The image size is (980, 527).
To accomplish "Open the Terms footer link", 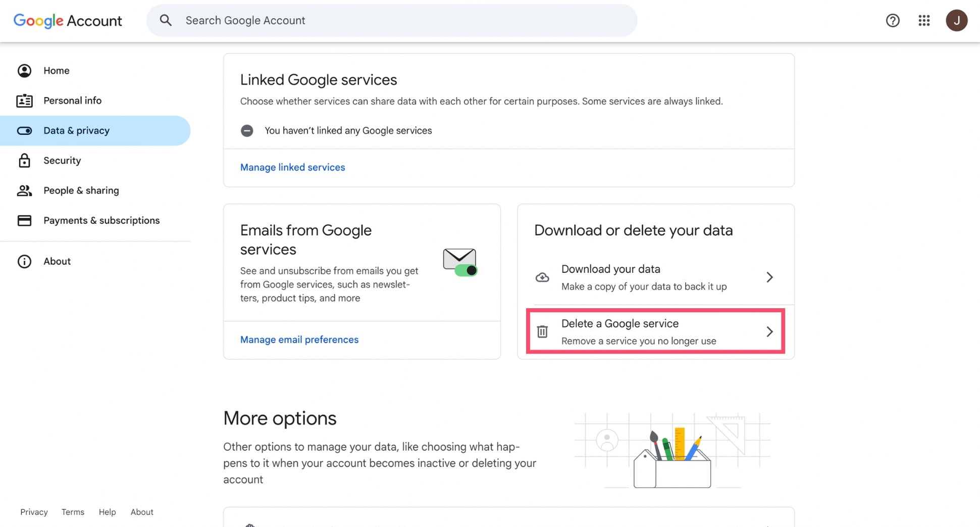I will coord(73,512).
